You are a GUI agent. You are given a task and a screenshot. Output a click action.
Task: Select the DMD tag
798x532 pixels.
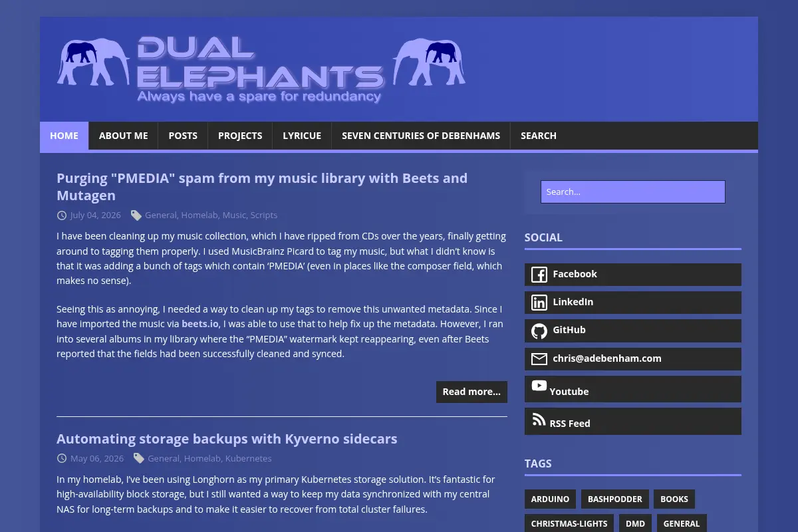tap(636, 523)
